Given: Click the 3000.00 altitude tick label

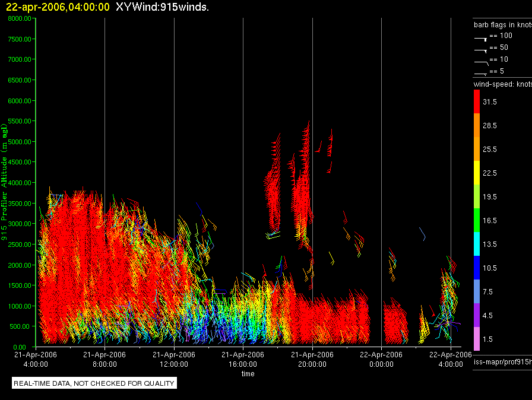Looking at the screenshot, I should (x=20, y=224).
